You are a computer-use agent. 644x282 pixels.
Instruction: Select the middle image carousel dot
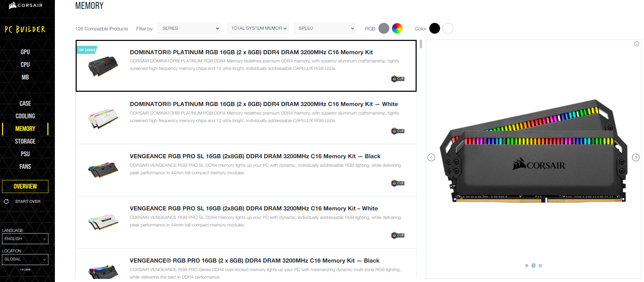coord(534,266)
